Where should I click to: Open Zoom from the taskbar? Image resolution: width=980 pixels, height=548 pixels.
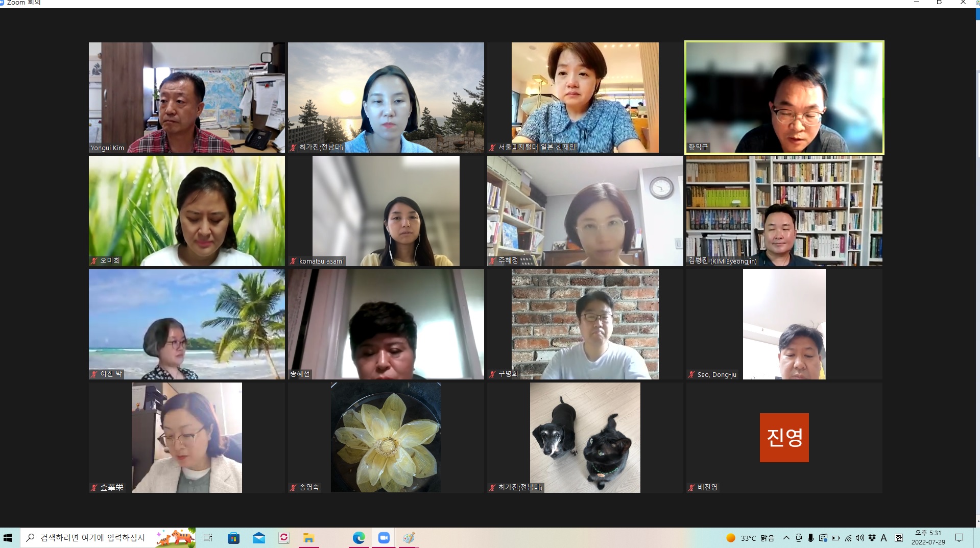coord(384,538)
